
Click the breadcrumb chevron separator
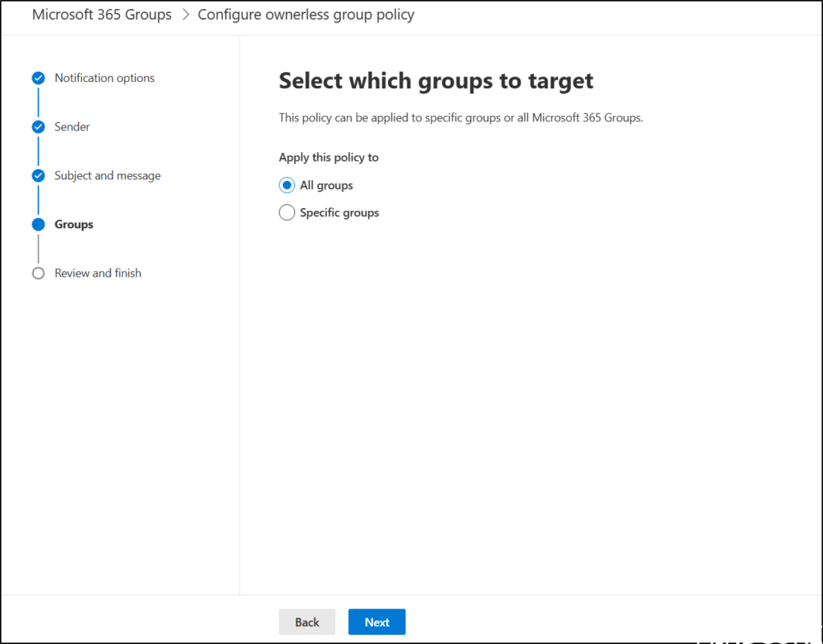[185, 15]
